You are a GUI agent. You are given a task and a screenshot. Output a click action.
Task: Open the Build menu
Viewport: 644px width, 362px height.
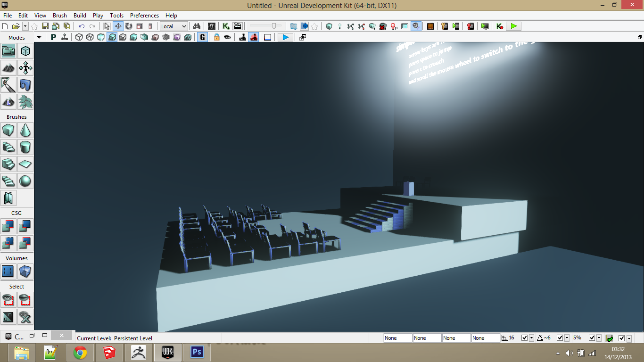(80, 15)
